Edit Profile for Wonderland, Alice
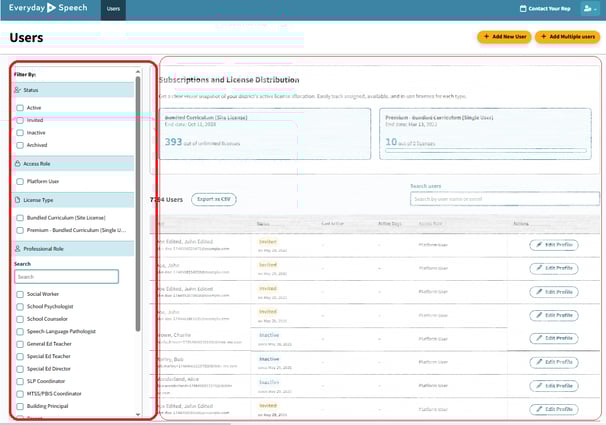Viewport: 606px width, 425px height. (x=554, y=386)
